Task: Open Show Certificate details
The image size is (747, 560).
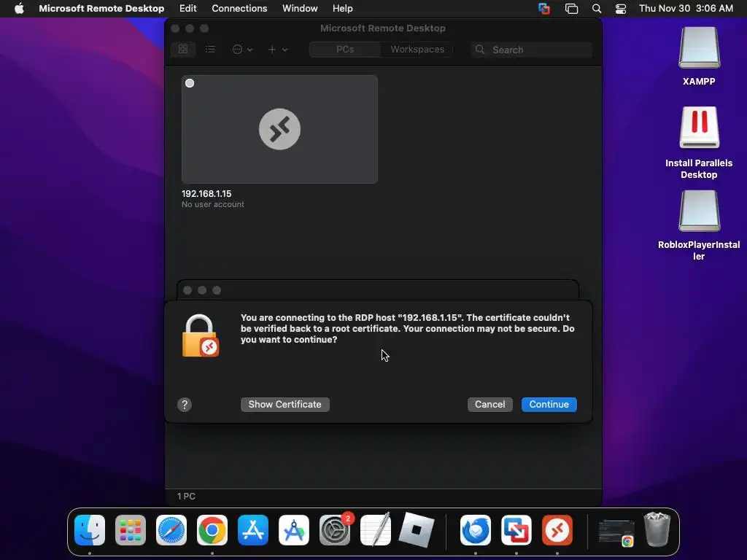Action: (x=285, y=404)
